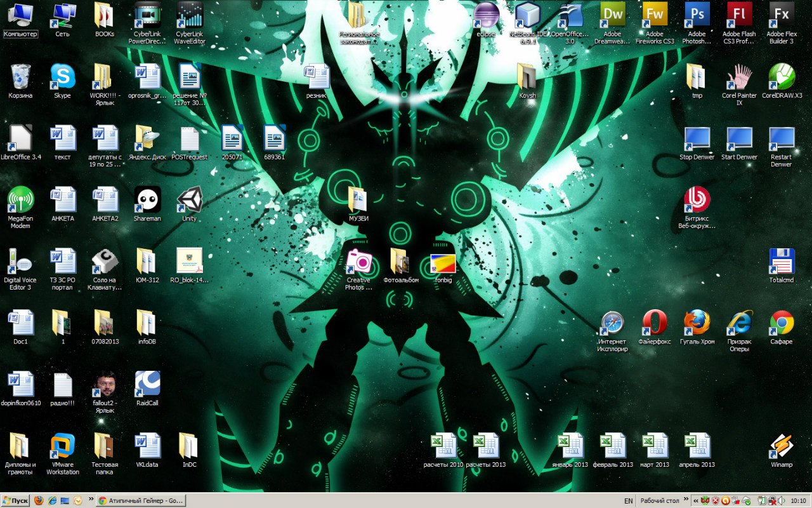This screenshot has width=812, height=508.
Task: Launch Firefox from quick launch bar
Action: [39, 500]
